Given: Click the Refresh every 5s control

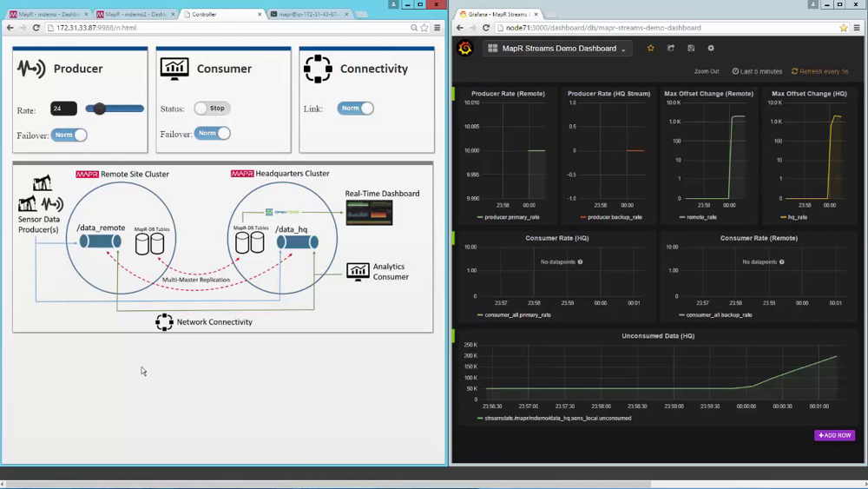Looking at the screenshot, I should pos(820,71).
